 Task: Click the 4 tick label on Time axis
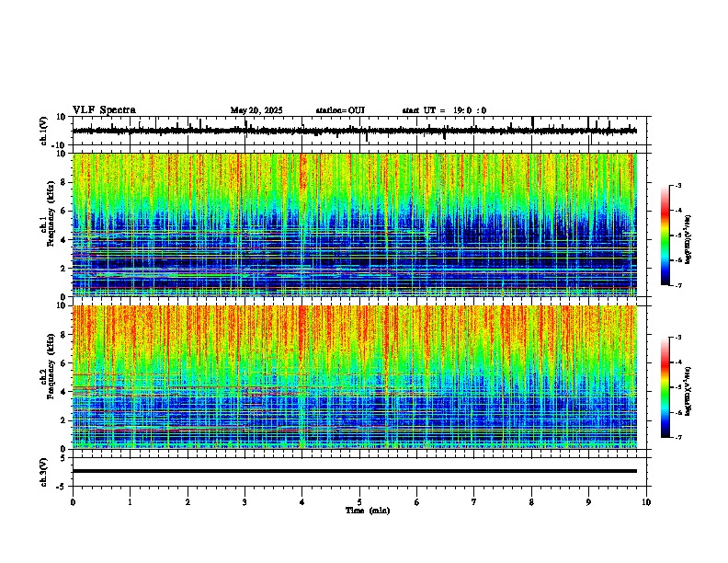pos(302,502)
